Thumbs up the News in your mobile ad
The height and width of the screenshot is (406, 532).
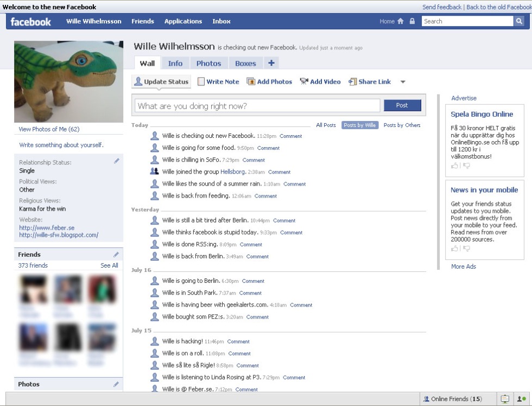click(x=454, y=248)
